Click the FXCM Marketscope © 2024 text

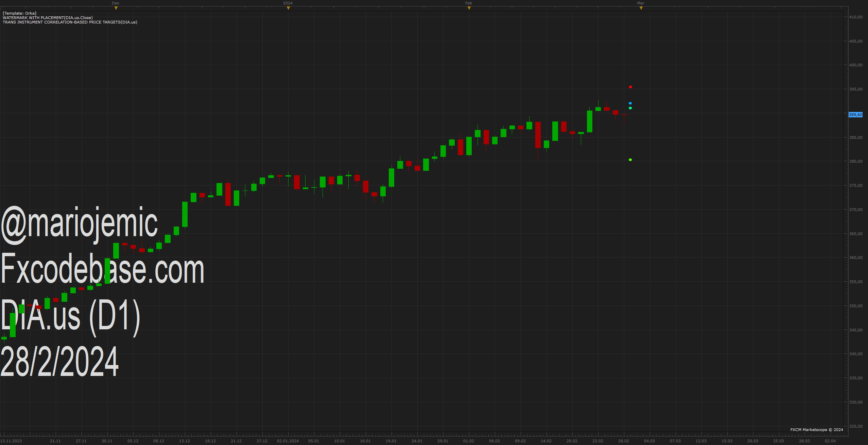(817, 430)
